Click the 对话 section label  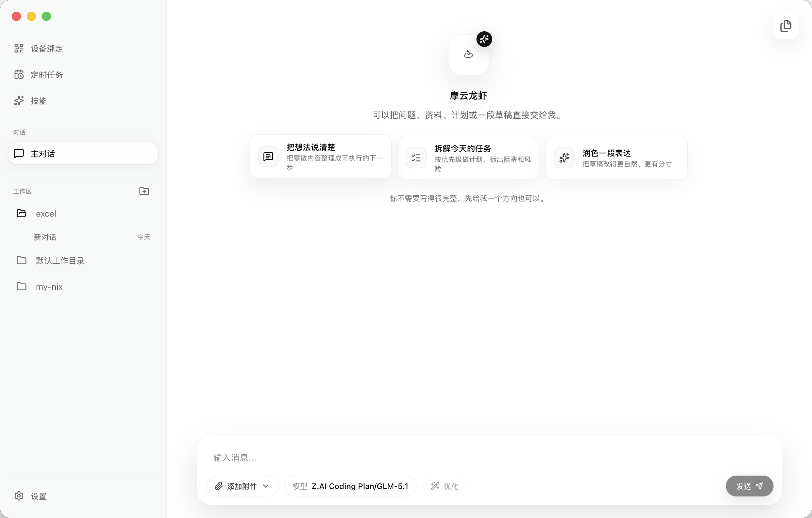point(19,132)
